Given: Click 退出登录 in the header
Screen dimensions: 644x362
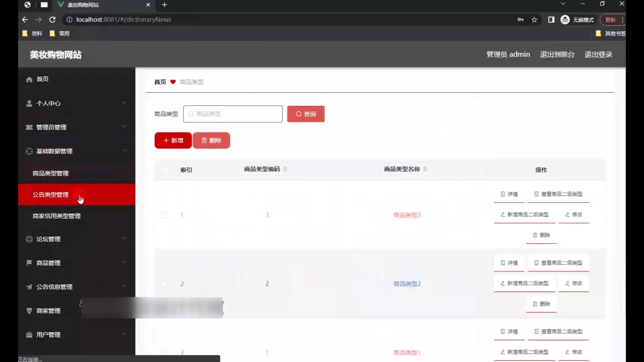Looking at the screenshot, I should [598, 55].
